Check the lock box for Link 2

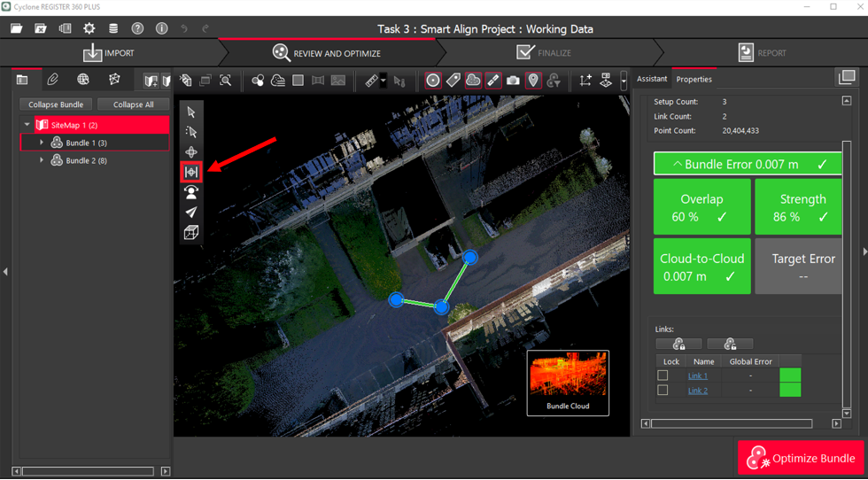pos(663,391)
